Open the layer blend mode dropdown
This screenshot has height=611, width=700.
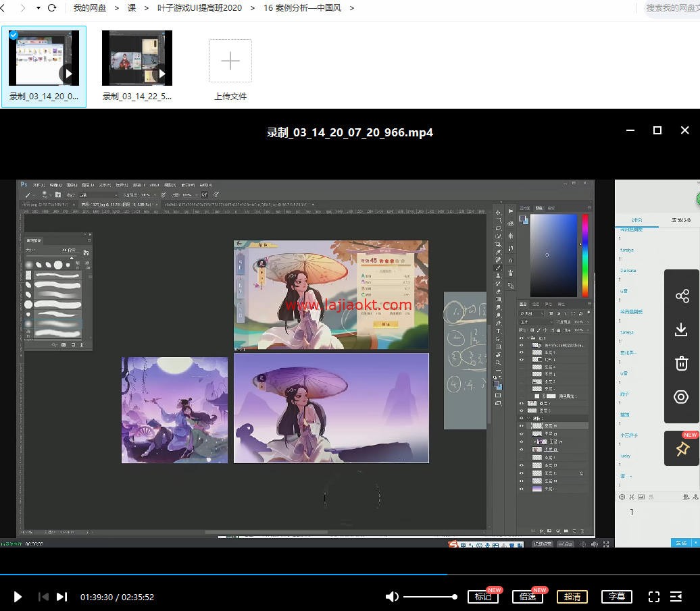point(535,321)
